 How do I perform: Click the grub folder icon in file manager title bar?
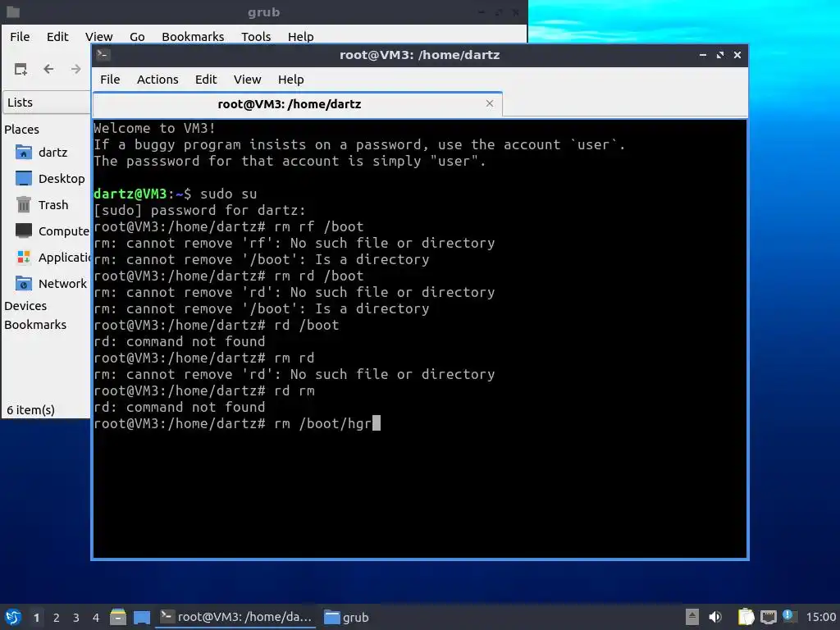tap(13, 11)
